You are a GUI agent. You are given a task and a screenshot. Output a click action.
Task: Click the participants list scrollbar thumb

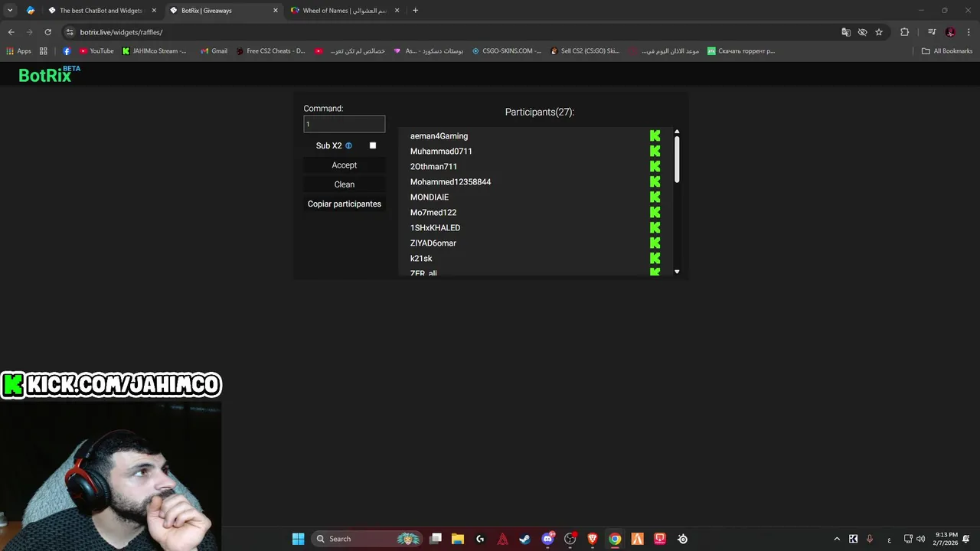[677, 159]
